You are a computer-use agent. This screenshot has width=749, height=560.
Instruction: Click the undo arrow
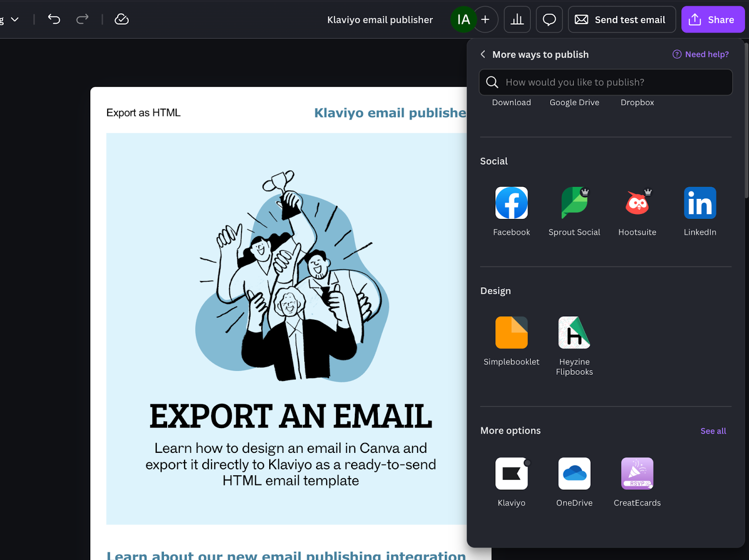pyautogui.click(x=54, y=19)
